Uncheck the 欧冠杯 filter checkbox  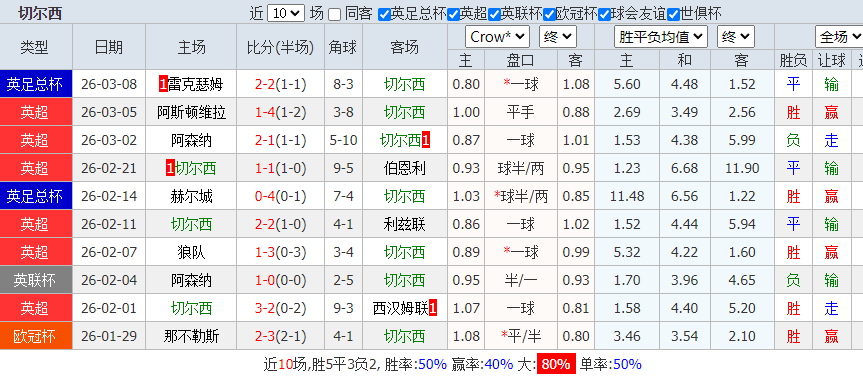(549, 14)
